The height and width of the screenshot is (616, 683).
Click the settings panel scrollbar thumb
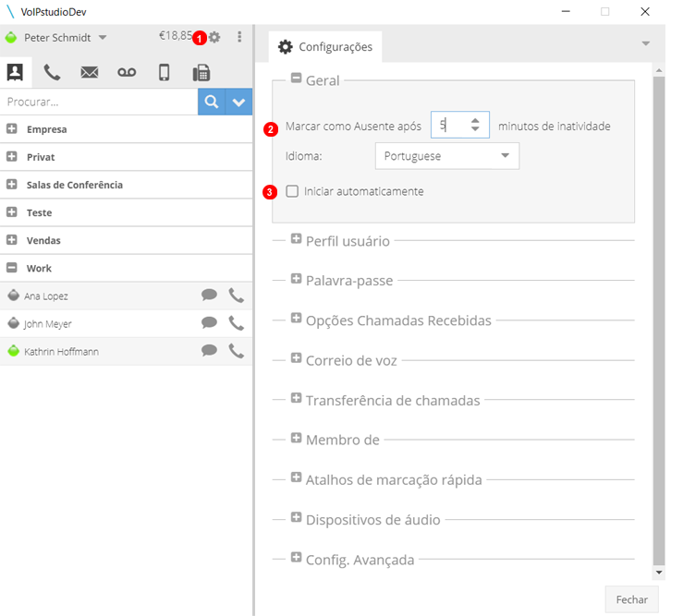tap(659, 321)
